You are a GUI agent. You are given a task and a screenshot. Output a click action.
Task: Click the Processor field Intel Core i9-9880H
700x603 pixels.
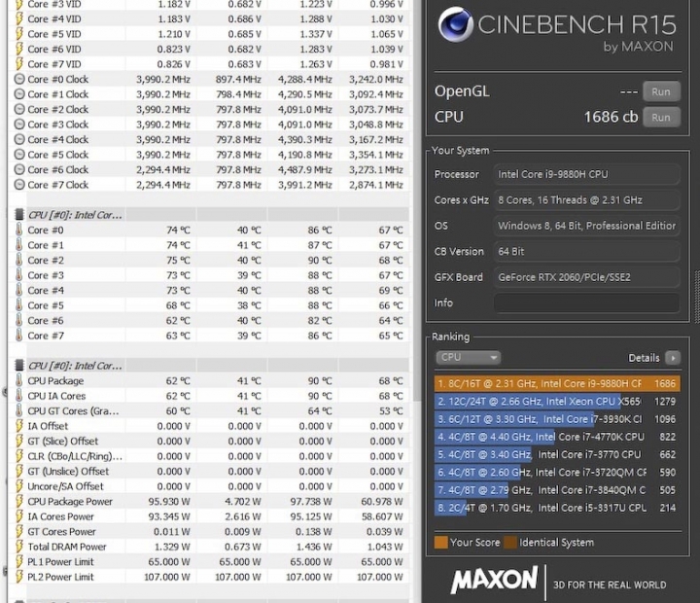tap(586, 174)
